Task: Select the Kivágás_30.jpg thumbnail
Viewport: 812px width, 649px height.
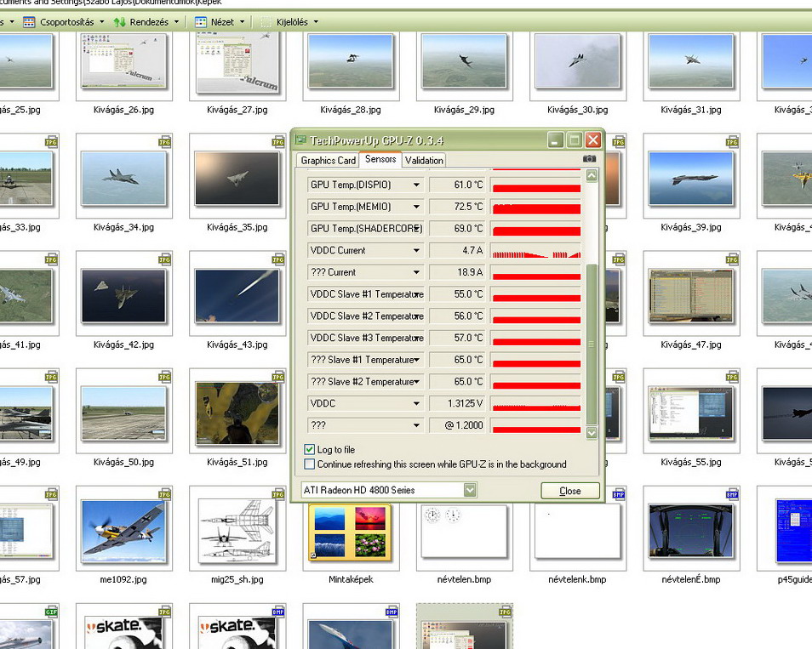Action: pos(577,61)
